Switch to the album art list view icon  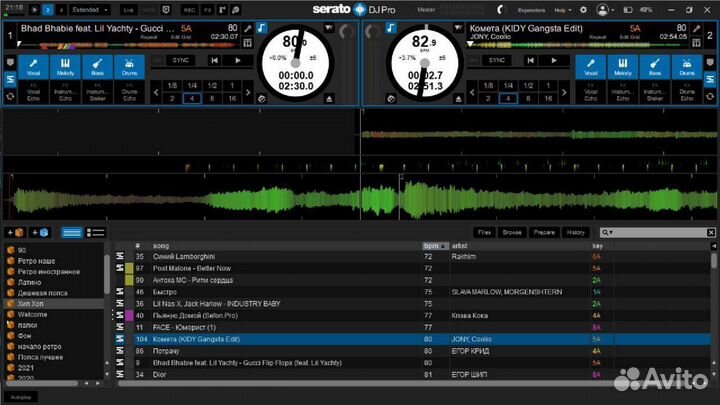(x=96, y=233)
